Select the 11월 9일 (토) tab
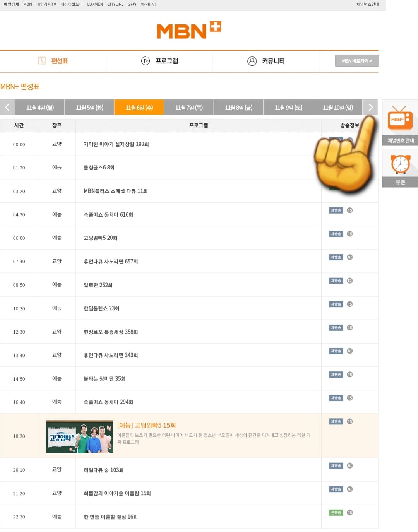The width and height of the screenshot is (418, 532). click(x=288, y=107)
